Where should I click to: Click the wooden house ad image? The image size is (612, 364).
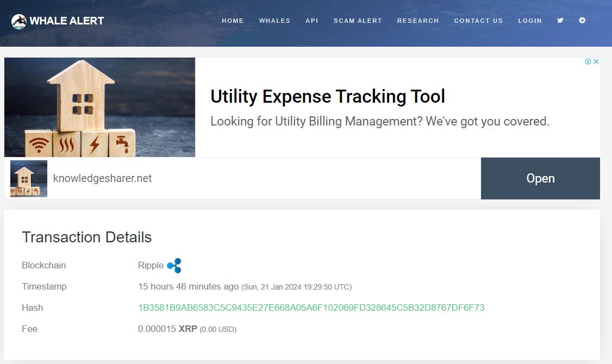[99, 107]
